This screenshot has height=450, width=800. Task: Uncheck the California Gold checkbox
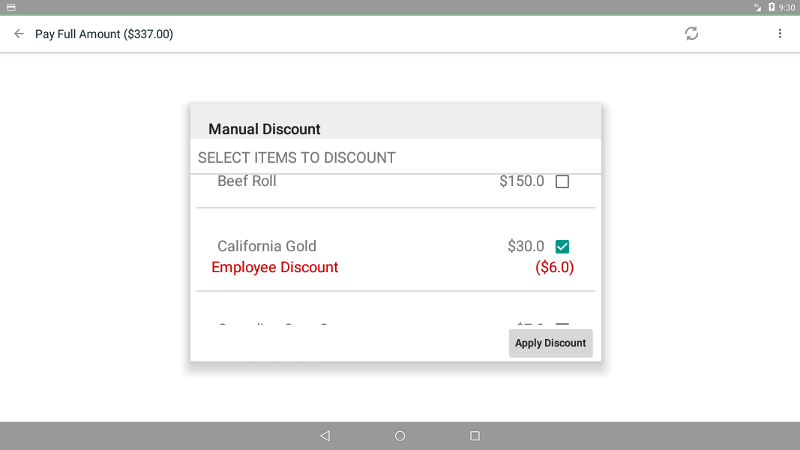(562, 246)
